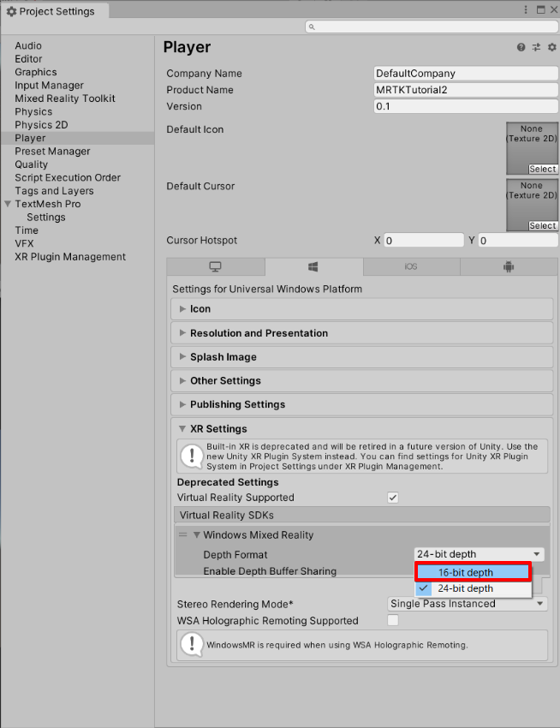Expand the Publishing Settings section
Screen dimensions: 560x728
(x=361, y=404)
